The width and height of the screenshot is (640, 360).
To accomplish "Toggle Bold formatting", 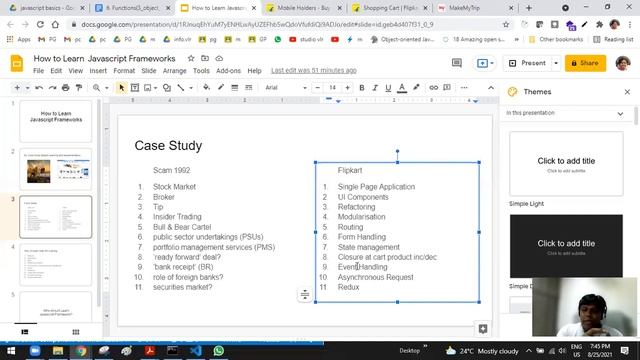I will pyautogui.click(x=362, y=88).
